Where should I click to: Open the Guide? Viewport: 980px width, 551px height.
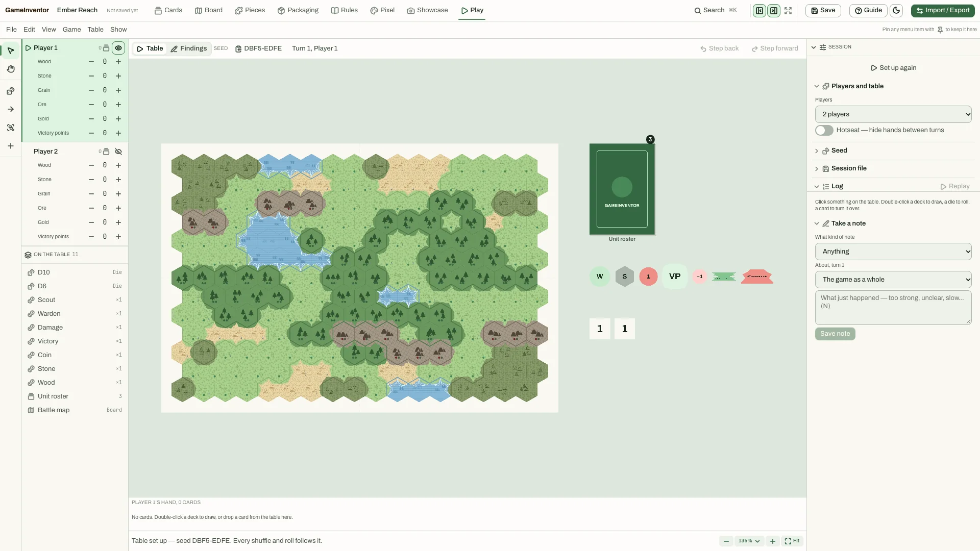868,10
